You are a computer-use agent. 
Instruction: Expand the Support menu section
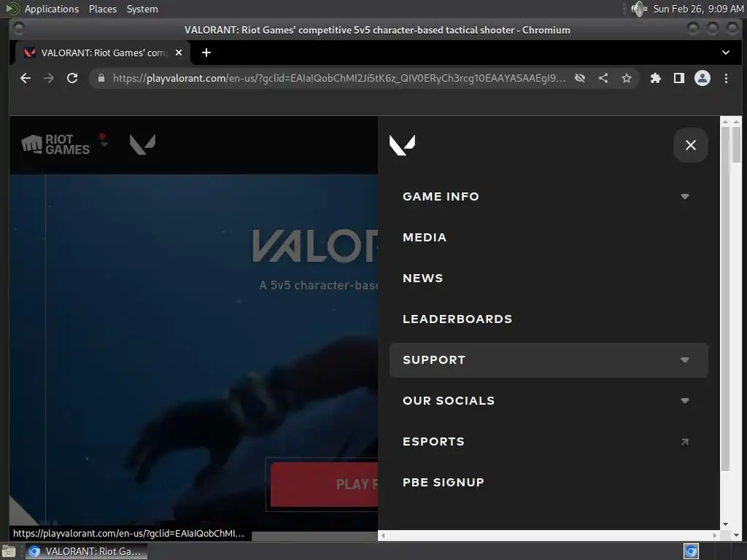point(548,360)
